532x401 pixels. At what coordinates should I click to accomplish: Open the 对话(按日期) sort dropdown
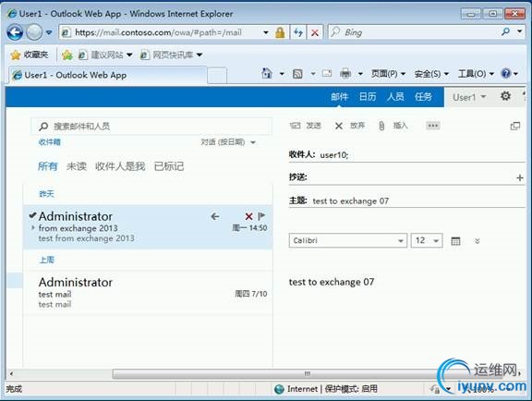228,142
